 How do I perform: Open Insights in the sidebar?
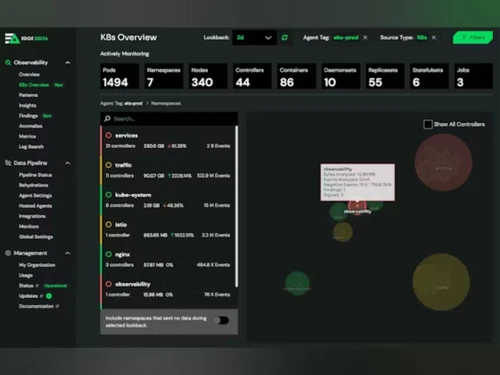28,105
